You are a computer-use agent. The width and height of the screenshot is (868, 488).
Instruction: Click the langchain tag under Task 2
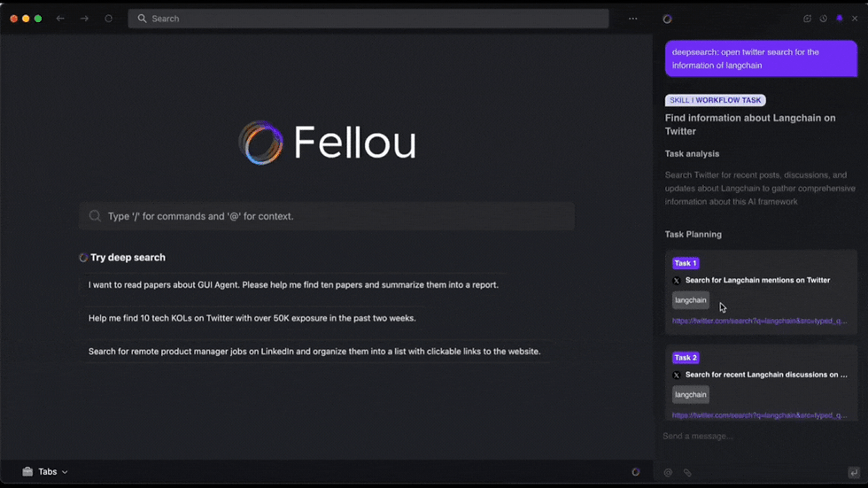(x=690, y=395)
